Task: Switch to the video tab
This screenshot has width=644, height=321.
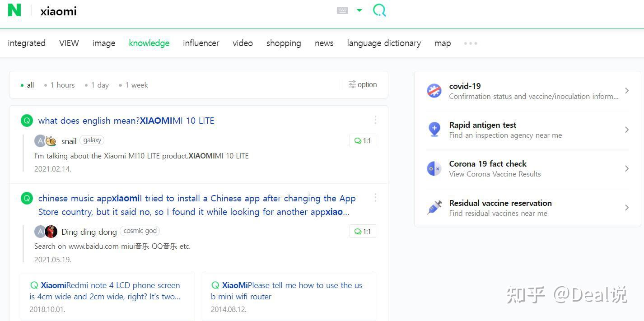Action: coord(243,43)
